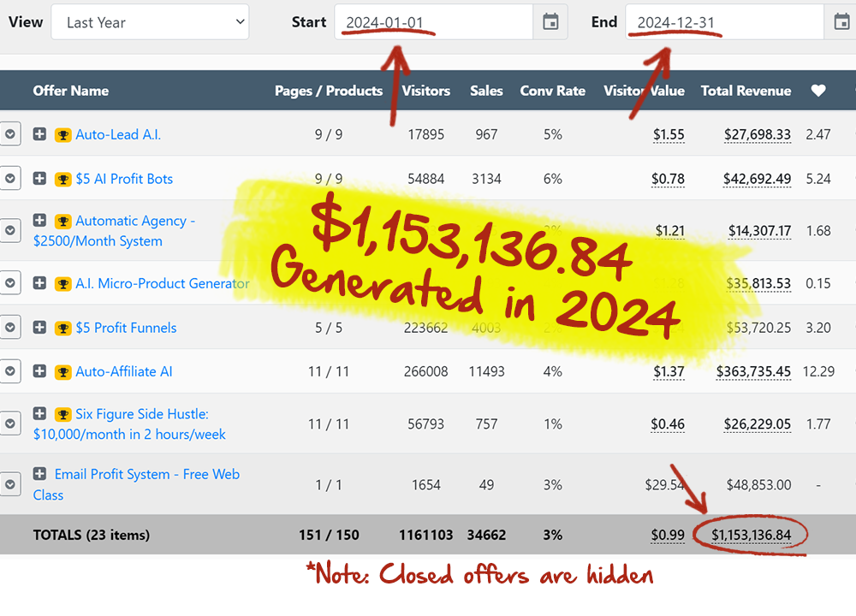Sort table by Total Revenue column

click(x=746, y=91)
